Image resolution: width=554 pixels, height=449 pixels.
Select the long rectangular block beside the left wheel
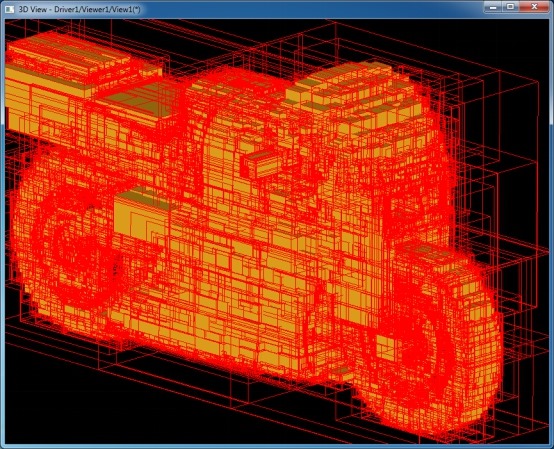(140, 215)
